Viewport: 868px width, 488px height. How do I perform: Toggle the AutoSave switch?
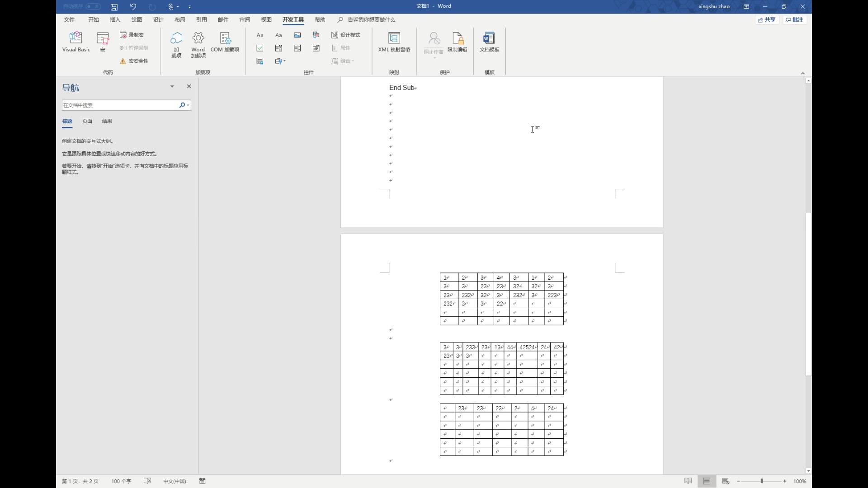click(x=93, y=6)
